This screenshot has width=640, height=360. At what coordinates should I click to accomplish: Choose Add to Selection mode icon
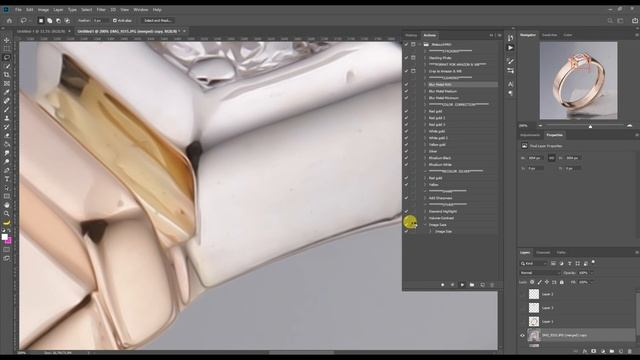(49, 20)
